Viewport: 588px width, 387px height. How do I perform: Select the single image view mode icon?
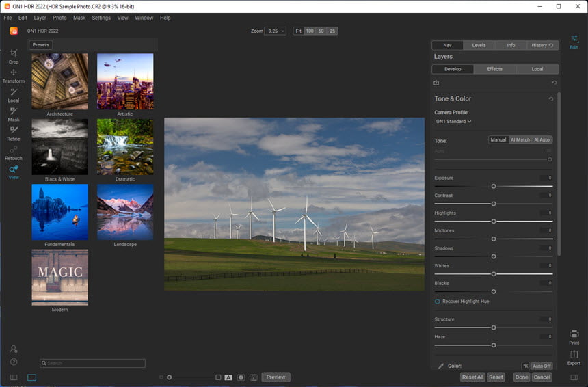(x=32, y=377)
